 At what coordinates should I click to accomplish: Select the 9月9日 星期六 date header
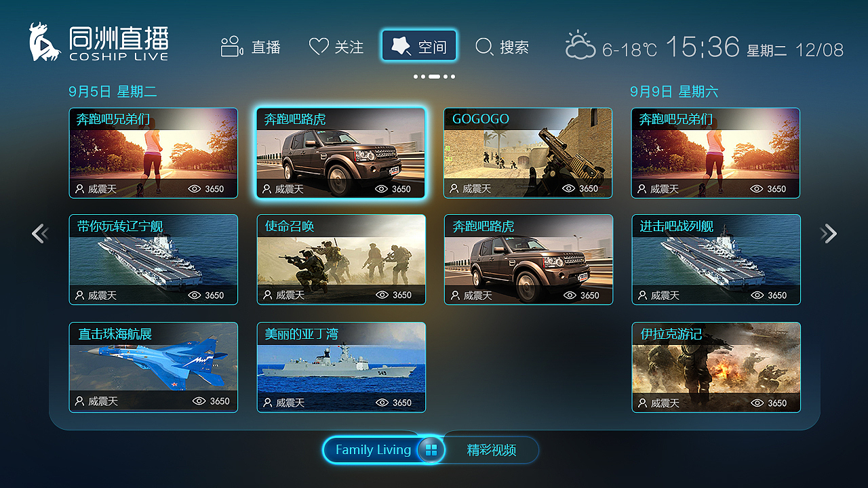[x=674, y=91]
